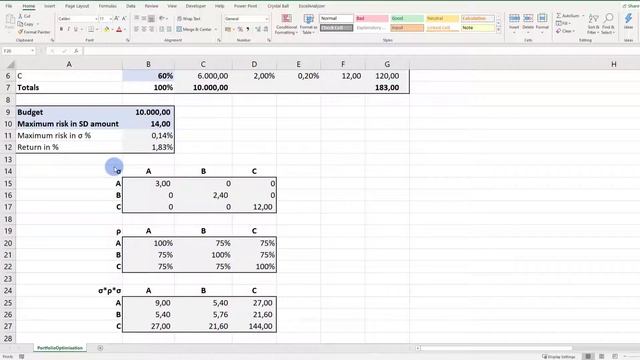Click the red Font Color icon
The image size is (640, 360).
[119, 29]
